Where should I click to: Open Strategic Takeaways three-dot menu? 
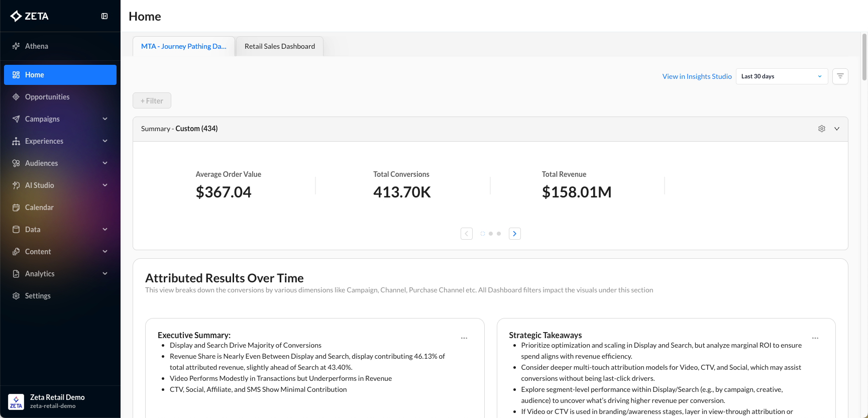[815, 338]
